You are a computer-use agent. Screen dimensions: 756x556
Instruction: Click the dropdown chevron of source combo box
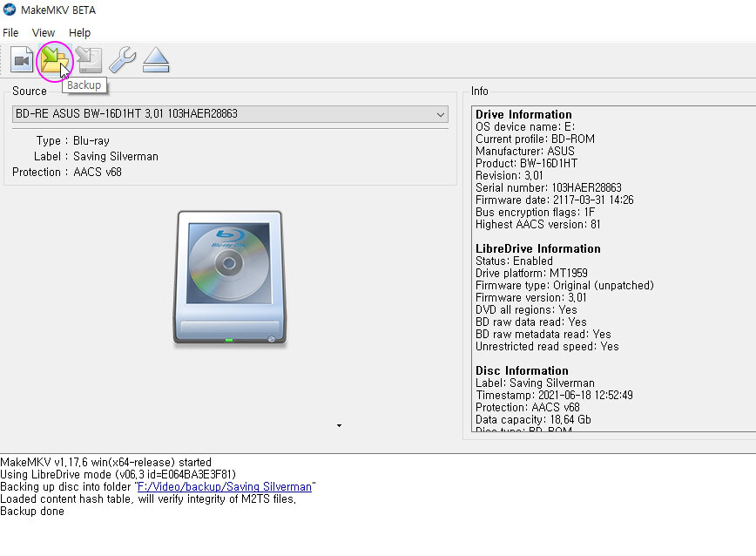point(440,115)
